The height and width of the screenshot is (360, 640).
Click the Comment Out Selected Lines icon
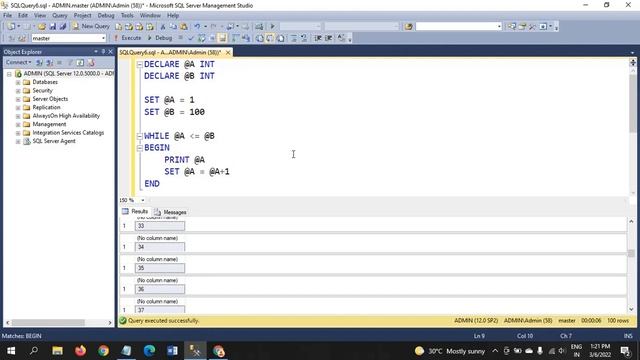pyautogui.click(x=294, y=38)
